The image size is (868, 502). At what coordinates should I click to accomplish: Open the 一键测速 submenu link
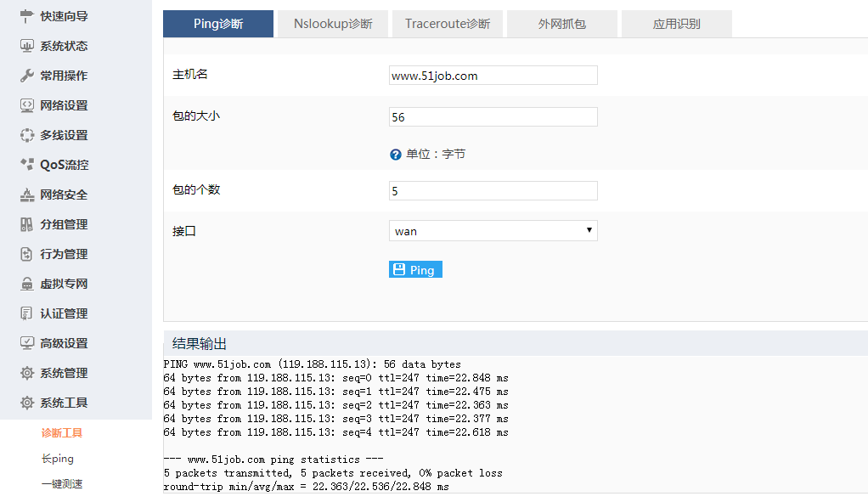tap(62, 484)
